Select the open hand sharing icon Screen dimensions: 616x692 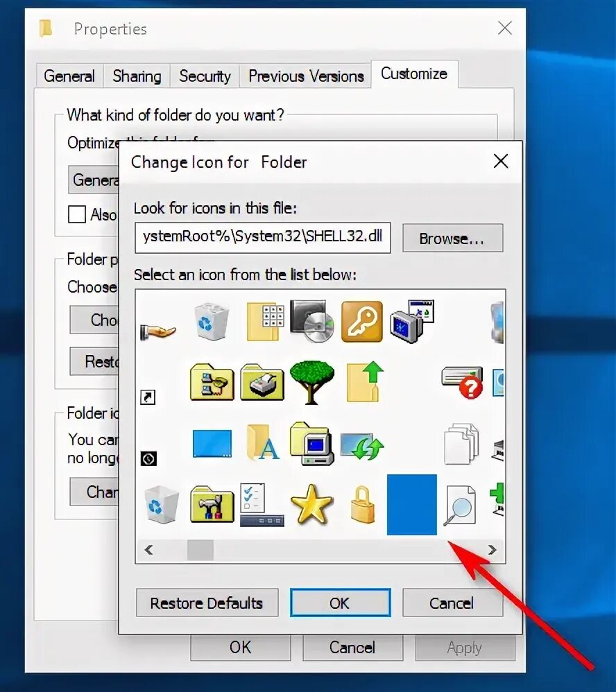[158, 331]
